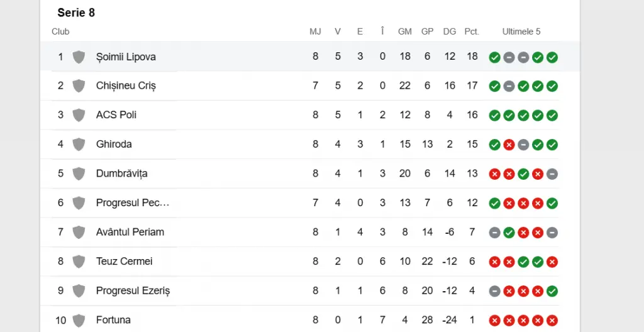
Task: Click the Chișineu Criș shield icon
Action: click(79, 86)
